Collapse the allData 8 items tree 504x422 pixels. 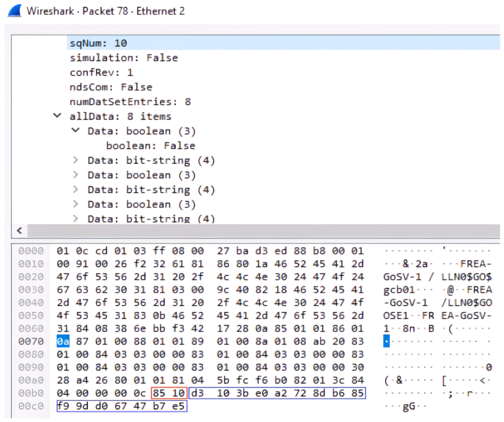pos(57,116)
